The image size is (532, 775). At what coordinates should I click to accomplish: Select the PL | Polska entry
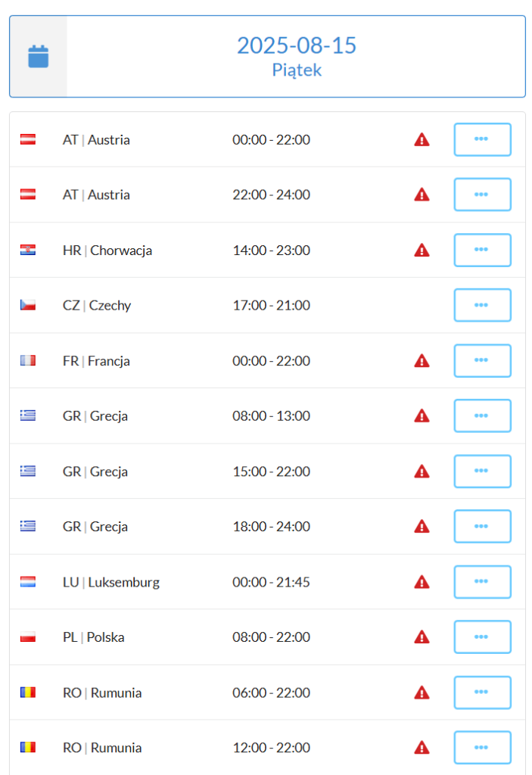click(x=93, y=637)
